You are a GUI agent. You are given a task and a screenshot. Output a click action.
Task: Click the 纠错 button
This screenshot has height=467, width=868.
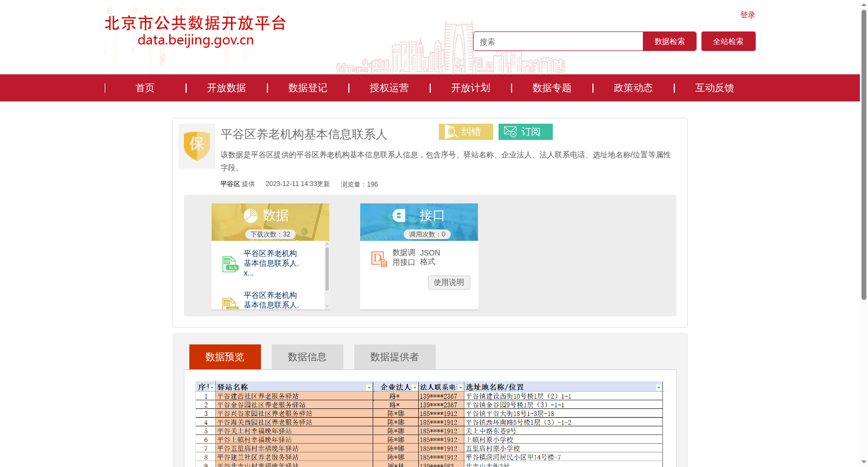(x=466, y=132)
